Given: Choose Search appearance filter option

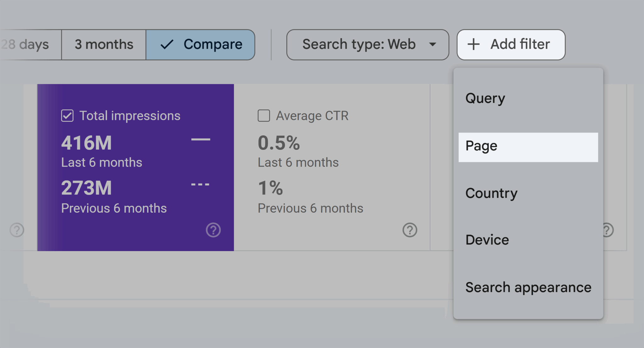Looking at the screenshot, I should tap(528, 287).
